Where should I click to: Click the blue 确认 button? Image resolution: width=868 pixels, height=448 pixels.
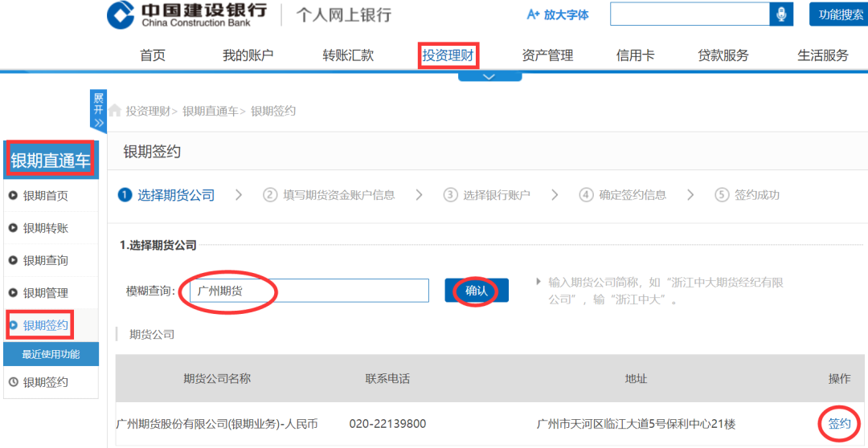(x=477, y=291)
